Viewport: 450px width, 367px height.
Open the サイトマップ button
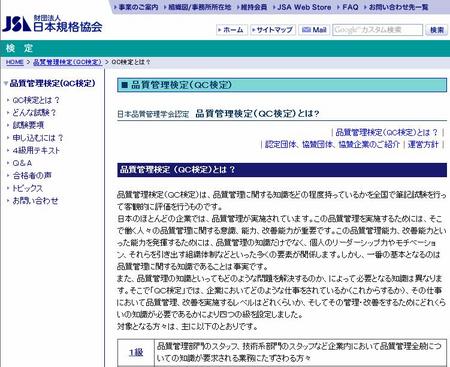click(273, 30)
